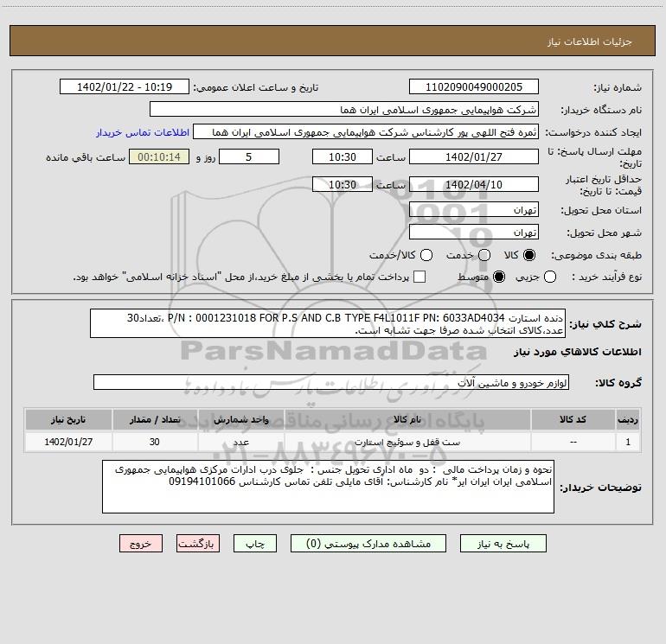Click the شماره نیاز label
Viewport: 666px width, 644px height.
pos(618,87)
